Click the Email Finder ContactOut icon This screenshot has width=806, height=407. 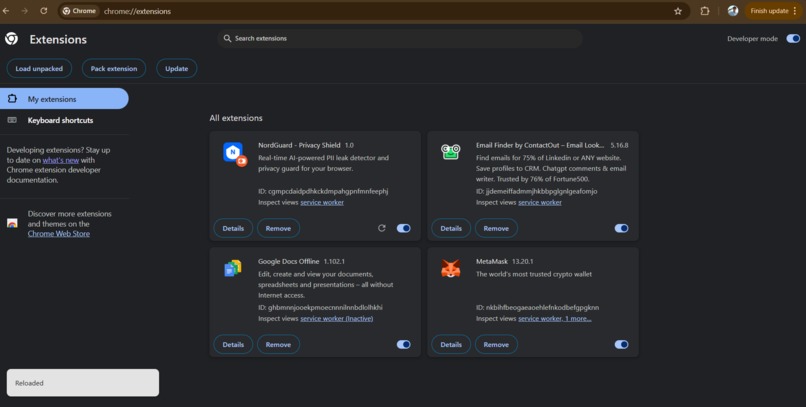click(x=451, y=152)
